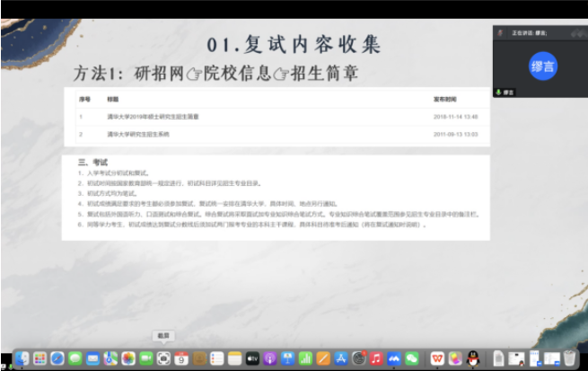Click the 三、考试 section heading
Screen dimensions: 588x371
(x=92, y=162)
